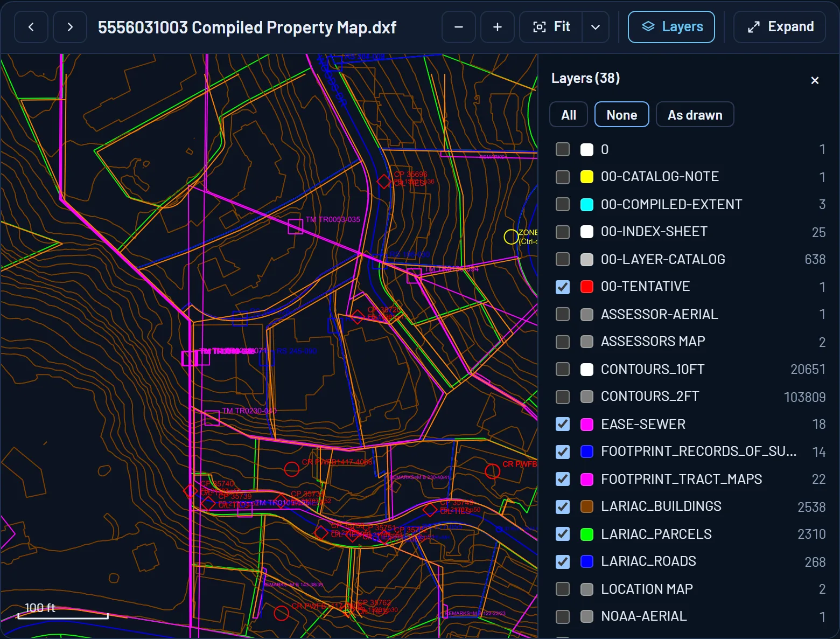Open the Fit options dropdown arrow
The width and height of the screenshot is (840, 639).
point(596,27)
